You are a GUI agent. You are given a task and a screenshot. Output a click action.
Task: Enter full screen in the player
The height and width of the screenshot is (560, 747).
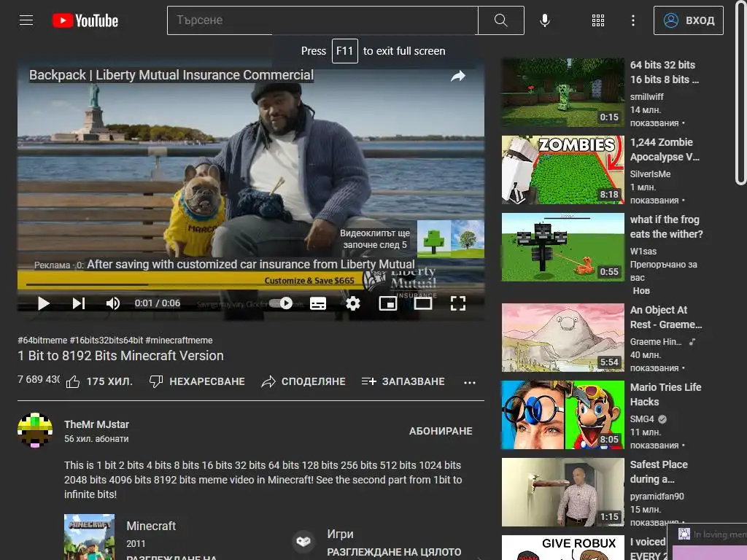pyautogui.click(x=458, y=303)
